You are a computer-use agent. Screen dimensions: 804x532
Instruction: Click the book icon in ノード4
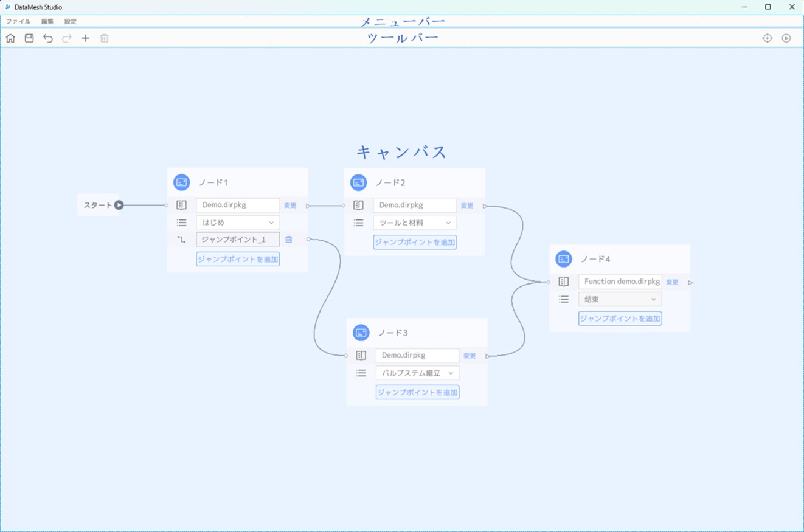[x=563, y=282]
